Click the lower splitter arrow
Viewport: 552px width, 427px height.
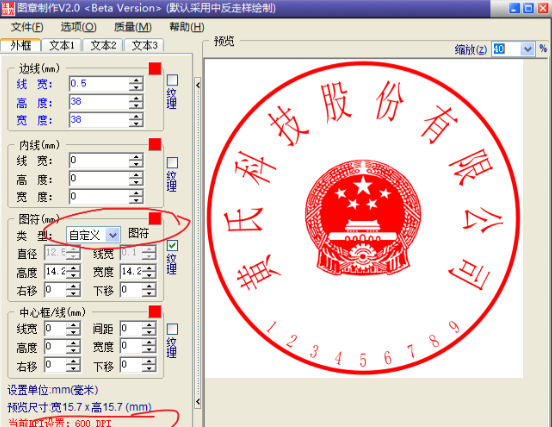tap(198, 401)
